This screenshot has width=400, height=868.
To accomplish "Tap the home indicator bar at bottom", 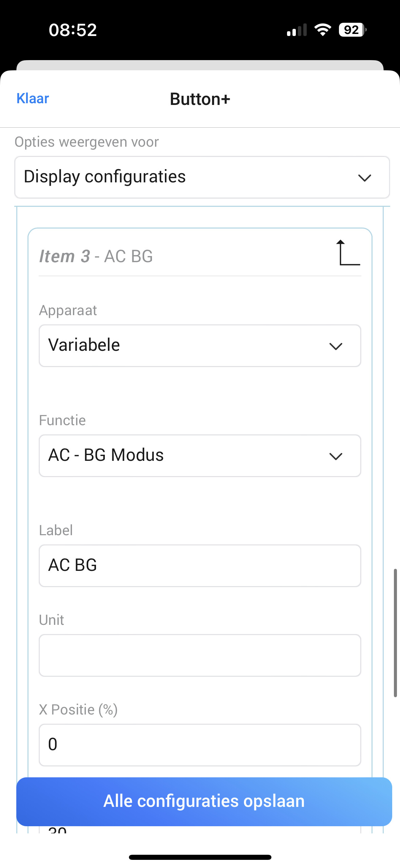I will (x=200, y=857).
